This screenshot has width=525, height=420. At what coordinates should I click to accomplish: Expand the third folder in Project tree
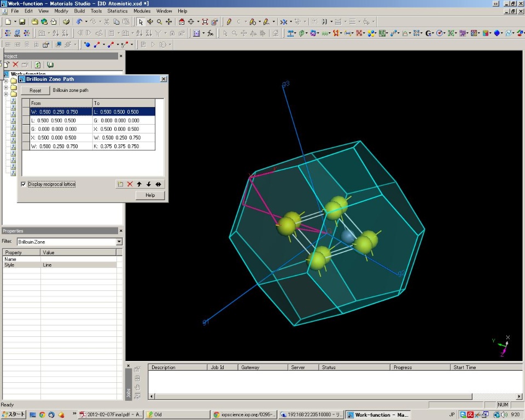[x=5, y=94]
